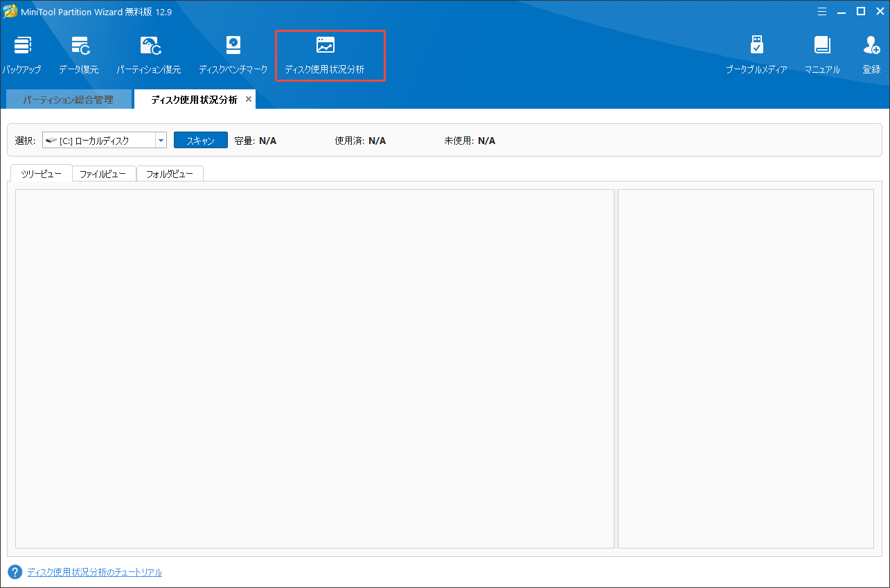Expand the drive selection dropdown arrow
Screen dimensions: 890x588
pos(161,141)
